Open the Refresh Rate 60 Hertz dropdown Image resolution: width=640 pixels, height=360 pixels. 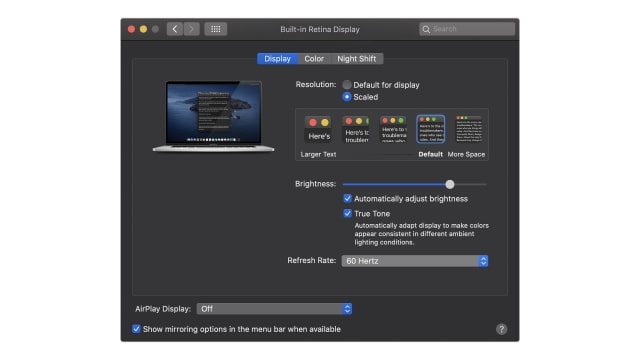[x=415, y=261]
